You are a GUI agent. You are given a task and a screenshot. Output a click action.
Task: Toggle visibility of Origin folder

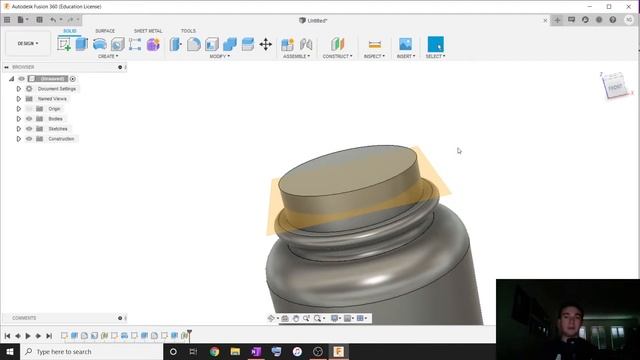click(29, 109)
